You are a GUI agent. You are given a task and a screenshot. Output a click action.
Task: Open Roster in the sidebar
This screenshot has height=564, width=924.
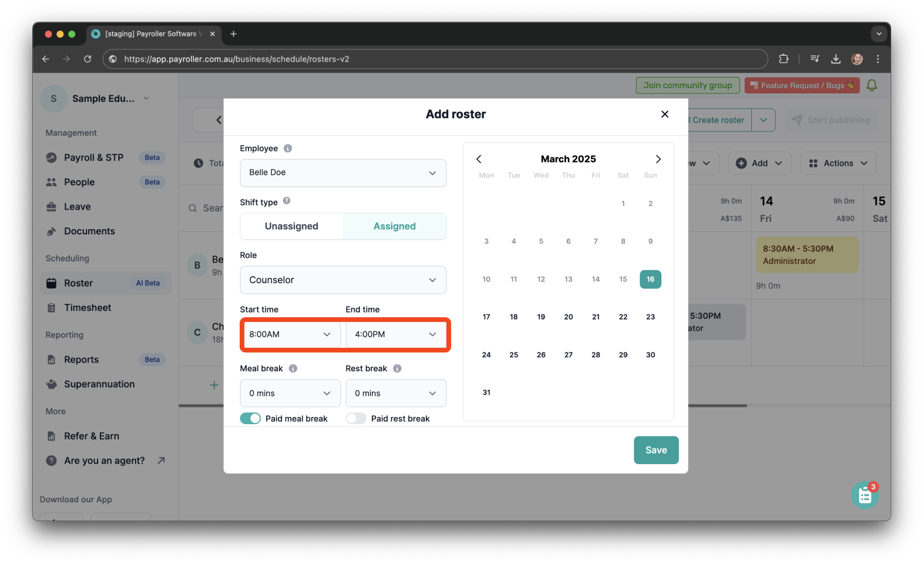coord(106,283)
